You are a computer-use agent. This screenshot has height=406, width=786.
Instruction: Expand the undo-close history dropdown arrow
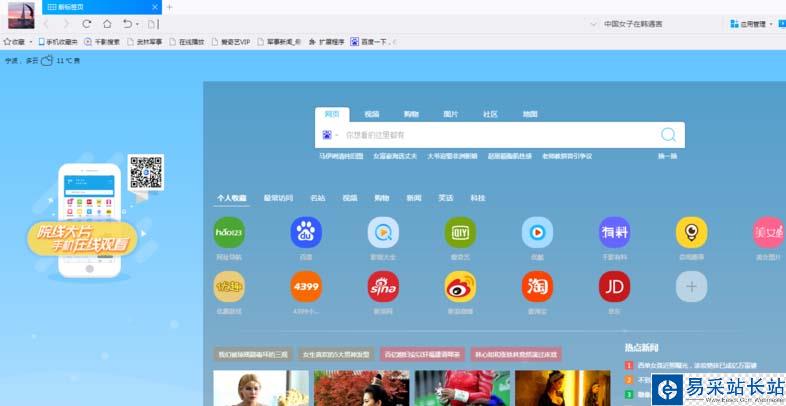137,24
